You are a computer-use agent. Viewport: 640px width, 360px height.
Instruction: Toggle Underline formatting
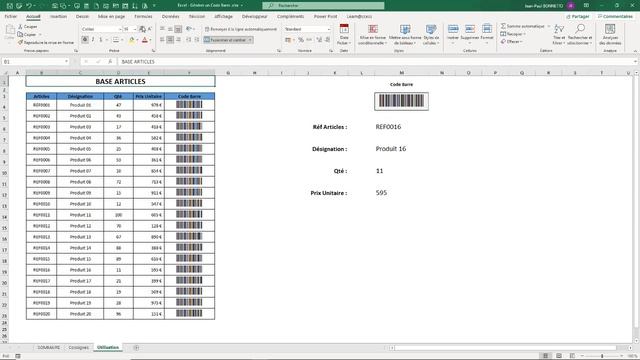[101, 40]
